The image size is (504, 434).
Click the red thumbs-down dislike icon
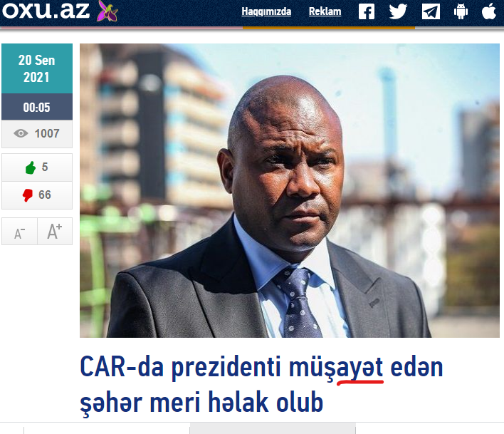click(28, 195)
